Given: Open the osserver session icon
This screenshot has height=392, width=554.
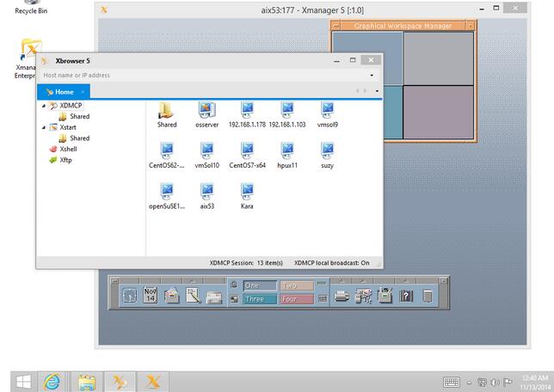Looking at the screenshot, I should point(207,110).
